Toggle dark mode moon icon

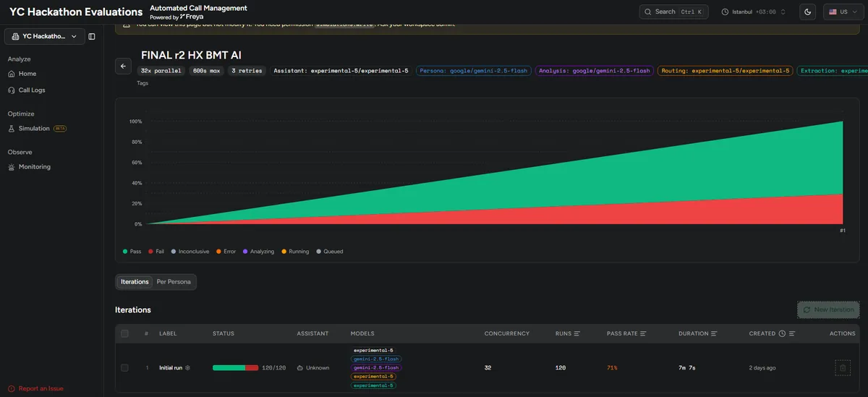click(808, 12)
